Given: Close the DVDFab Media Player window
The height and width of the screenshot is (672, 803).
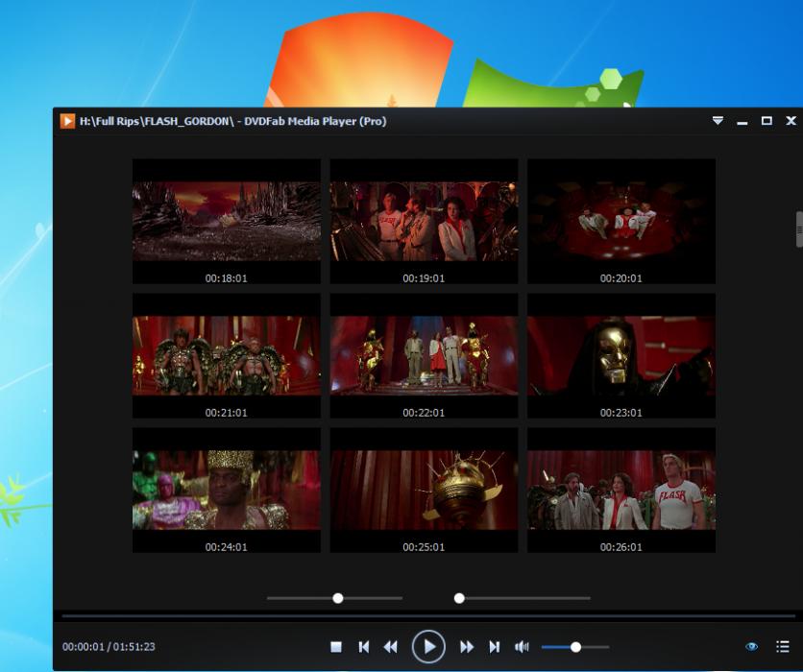Looking at the screenshot, I should coord(791,121).
